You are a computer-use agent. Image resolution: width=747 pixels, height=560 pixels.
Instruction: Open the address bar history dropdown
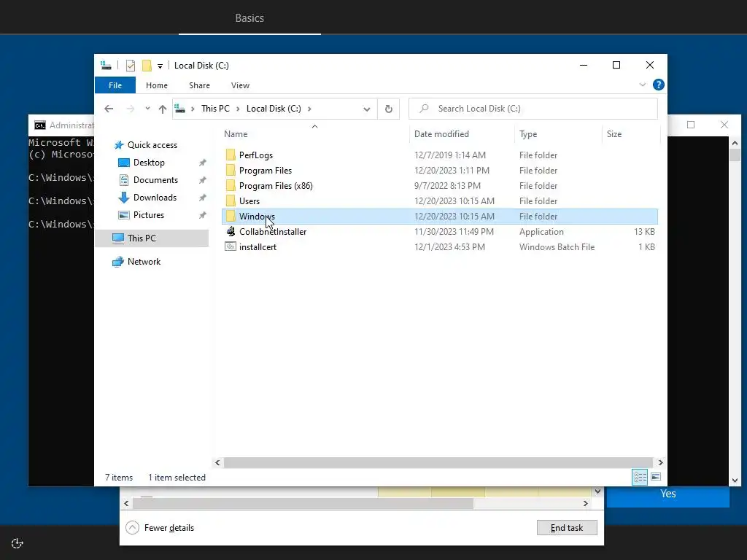pos(367,109)
